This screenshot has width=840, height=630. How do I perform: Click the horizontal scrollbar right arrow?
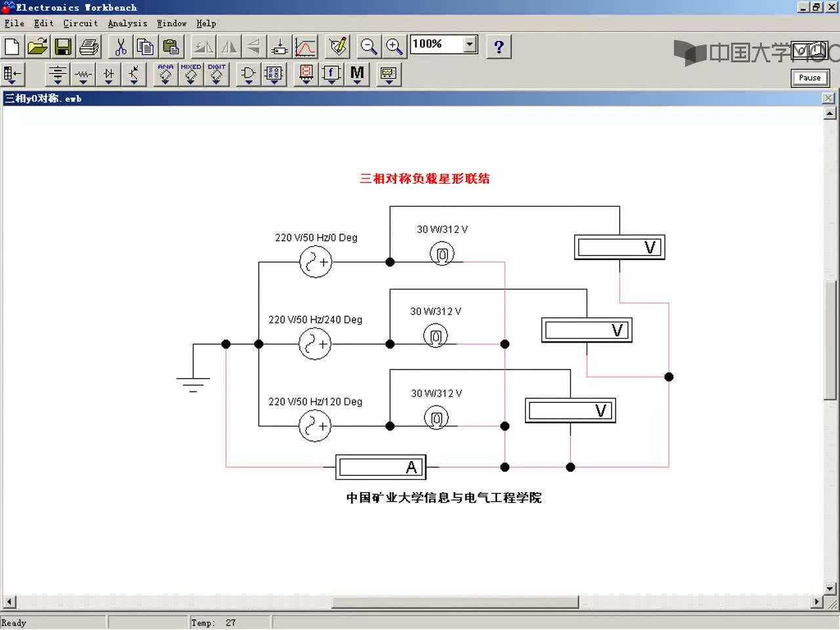point(817,602)
